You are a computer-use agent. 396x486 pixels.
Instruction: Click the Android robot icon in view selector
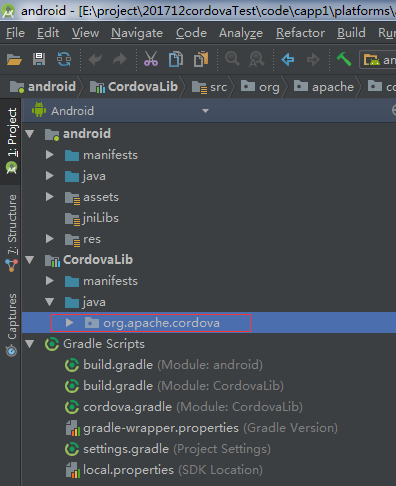pos(39,110)
